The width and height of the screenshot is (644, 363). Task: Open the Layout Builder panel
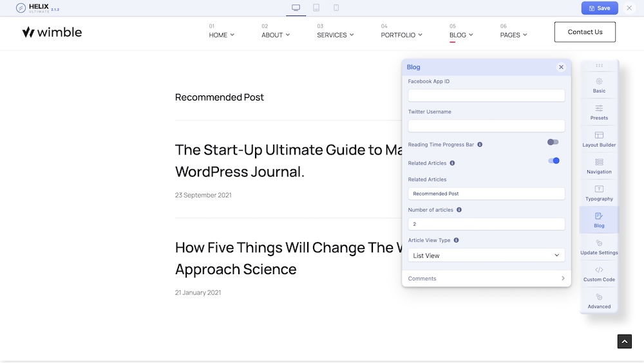(599, 140)
